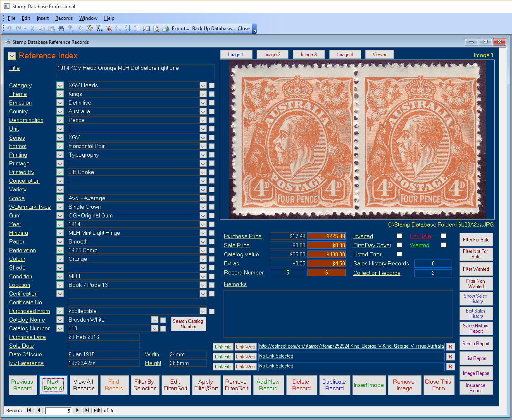
Task: Click the Paste clipboard toolbar icon
Action: pos(51,29)
